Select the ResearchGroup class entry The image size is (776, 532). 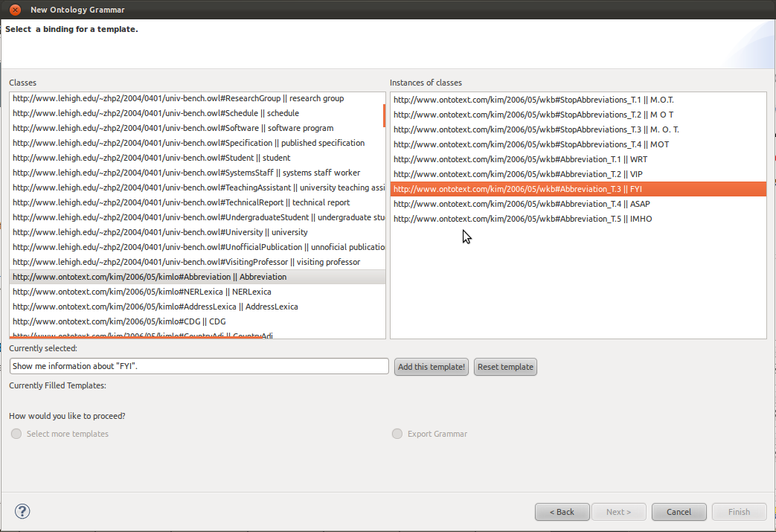click(179, 98)
